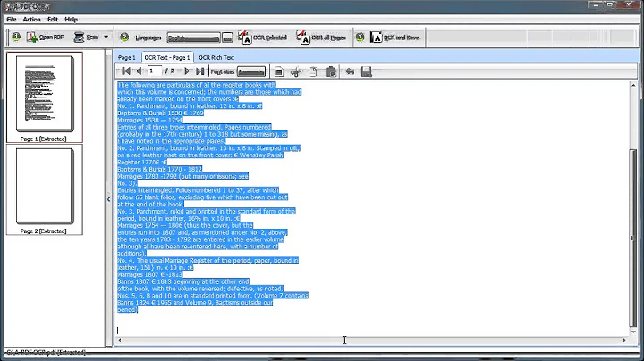
Task: Open the Language combo box
Action: tap(193, 38)
